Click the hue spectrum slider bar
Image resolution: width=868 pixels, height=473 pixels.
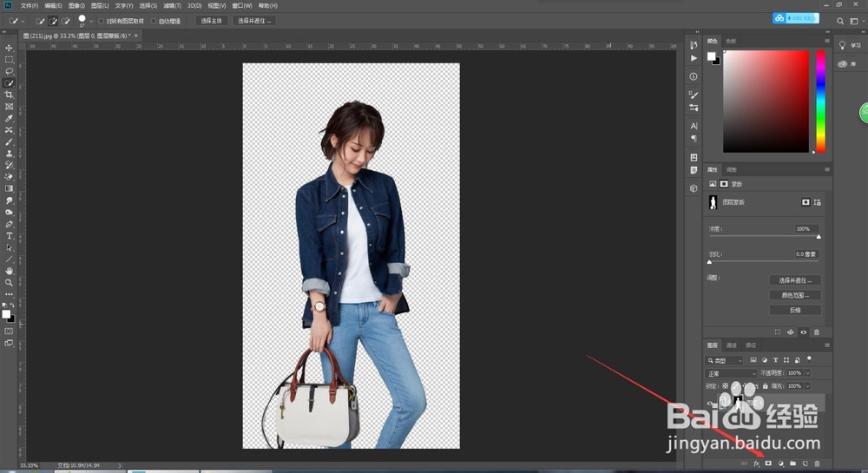click(821, 102)
